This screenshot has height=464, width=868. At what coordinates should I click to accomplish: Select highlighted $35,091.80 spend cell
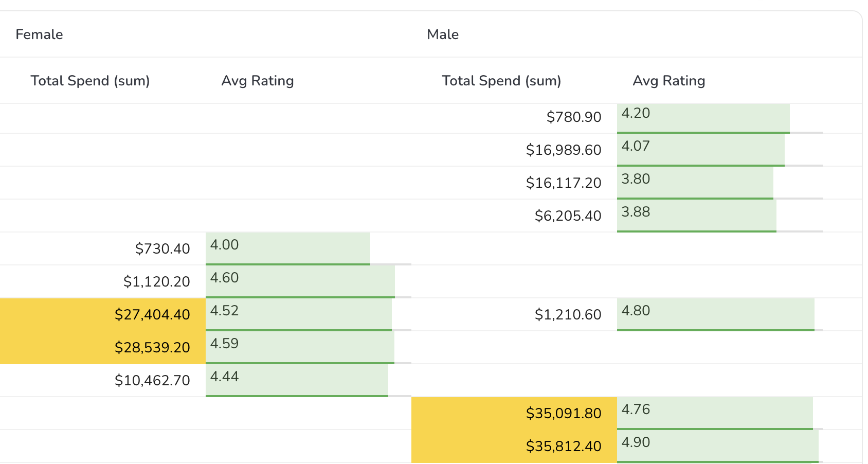pos(514,413)
